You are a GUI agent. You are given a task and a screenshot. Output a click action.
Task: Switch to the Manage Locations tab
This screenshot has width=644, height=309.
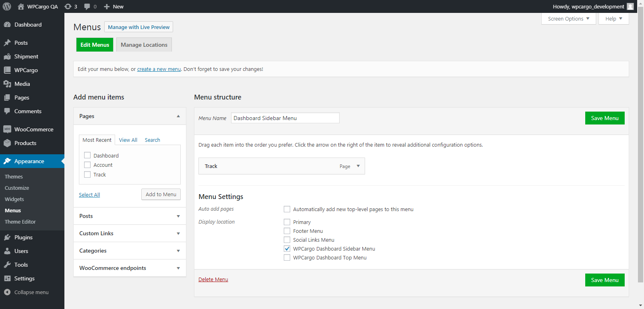click(144, 45)
